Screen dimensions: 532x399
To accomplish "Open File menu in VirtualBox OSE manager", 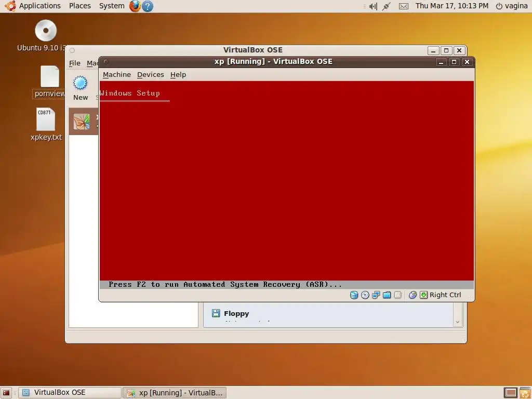I will pos(75,63).
